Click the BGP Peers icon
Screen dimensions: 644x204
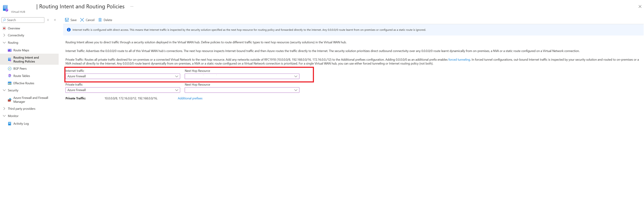coord(10,68)
